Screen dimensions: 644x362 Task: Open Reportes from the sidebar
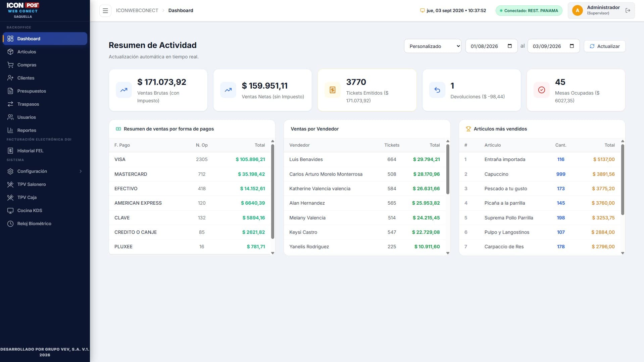(45, 130)
